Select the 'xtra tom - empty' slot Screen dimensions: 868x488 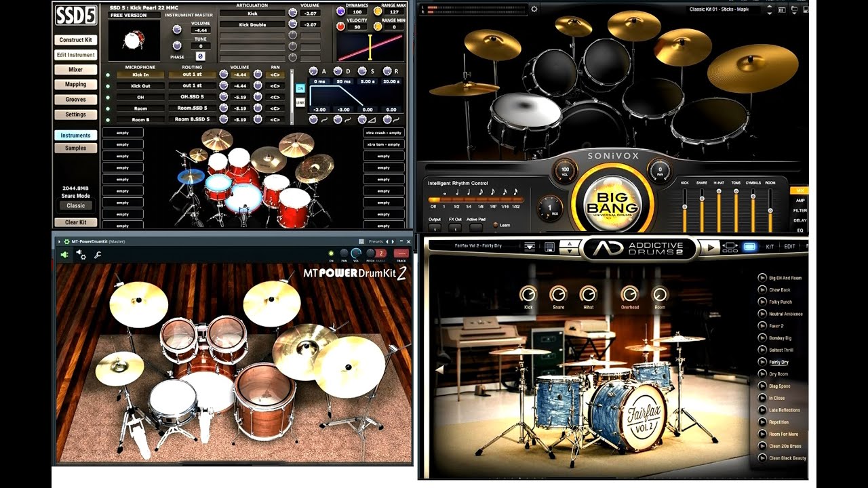(x=384, y=144)
